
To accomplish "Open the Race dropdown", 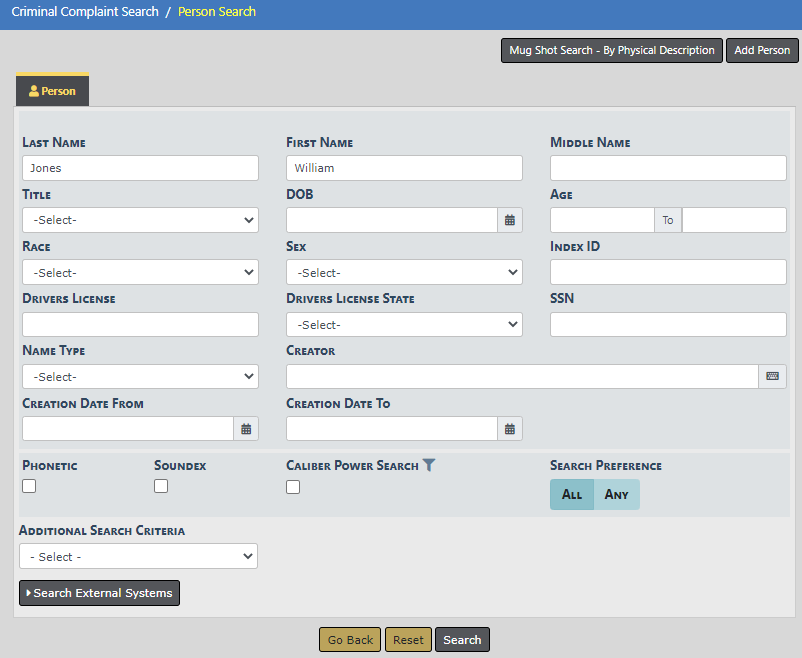I will [140, 272].
